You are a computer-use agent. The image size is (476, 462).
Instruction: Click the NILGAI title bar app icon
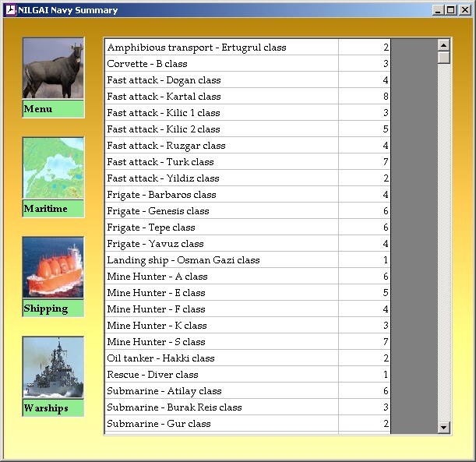click(10, 10)
